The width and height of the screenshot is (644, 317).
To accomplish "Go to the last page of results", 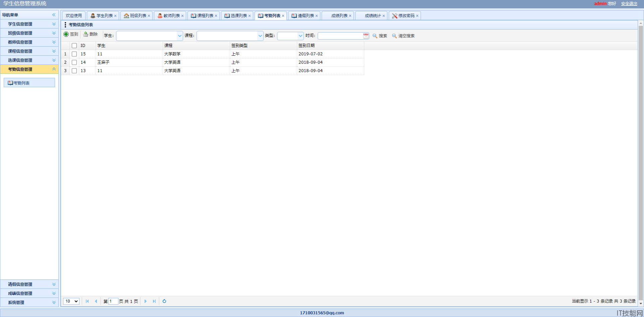I will (154, 301).
